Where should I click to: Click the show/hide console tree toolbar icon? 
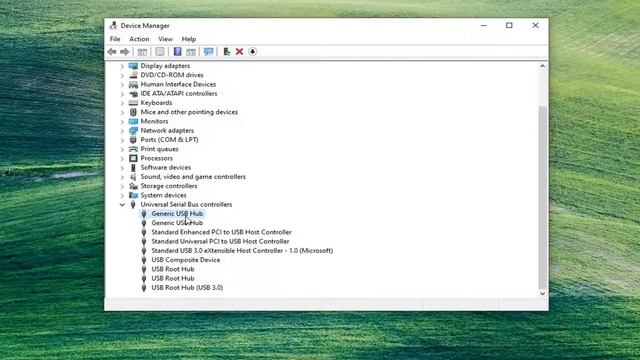142,52
